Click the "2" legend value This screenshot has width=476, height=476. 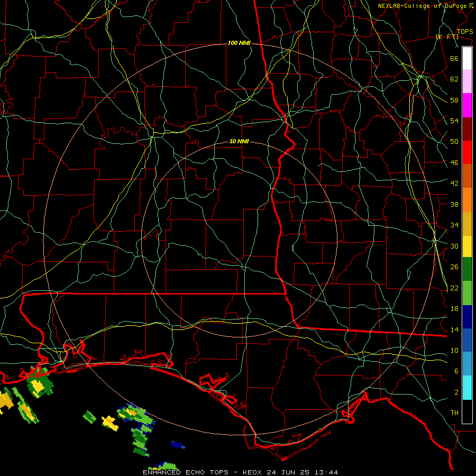coord(456,392)
